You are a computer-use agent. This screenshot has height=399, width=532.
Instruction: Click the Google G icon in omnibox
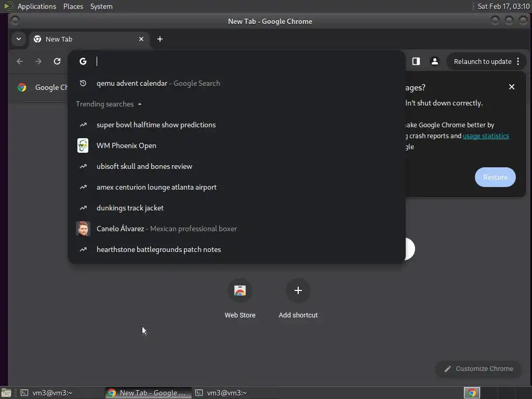tap(83, 61)
